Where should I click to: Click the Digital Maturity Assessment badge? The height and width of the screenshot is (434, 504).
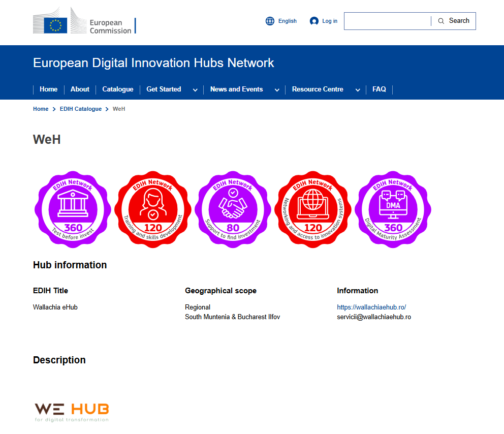393,209
